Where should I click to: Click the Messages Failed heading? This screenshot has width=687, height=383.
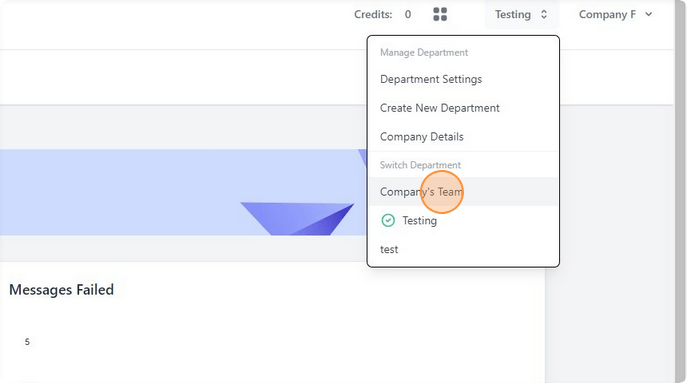click(x=61, y=290)
